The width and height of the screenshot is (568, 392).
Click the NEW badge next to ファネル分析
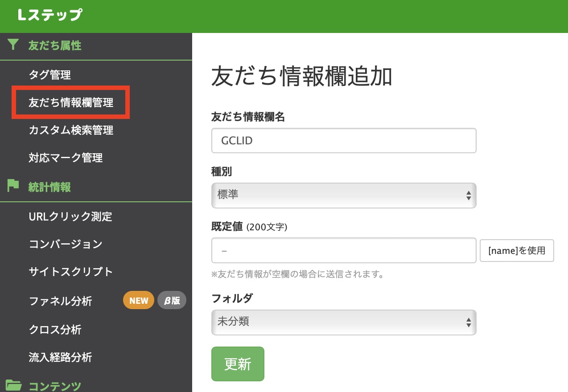point(138,300)
